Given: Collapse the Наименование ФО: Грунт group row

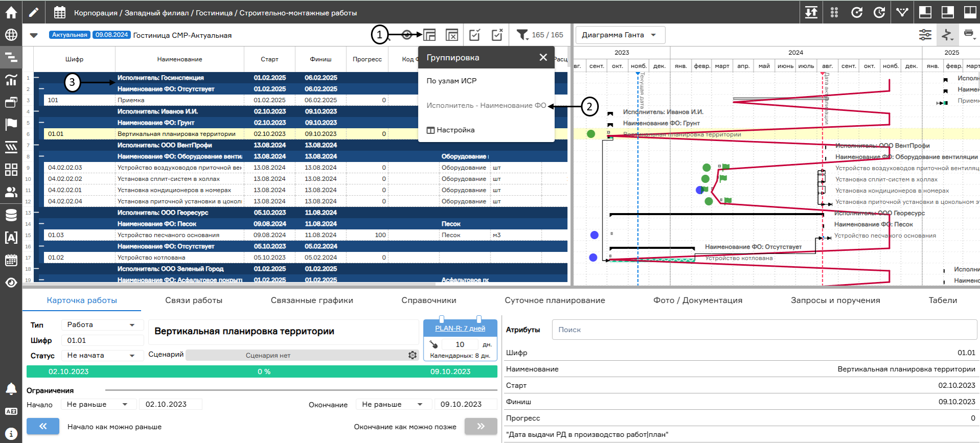Looking at the screenshot, I should pos(41,123).
